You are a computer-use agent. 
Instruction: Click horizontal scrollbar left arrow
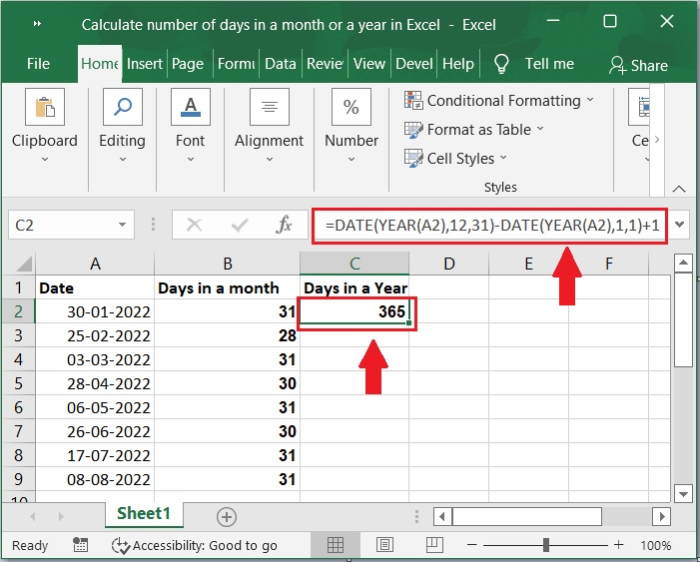(442, 517)
